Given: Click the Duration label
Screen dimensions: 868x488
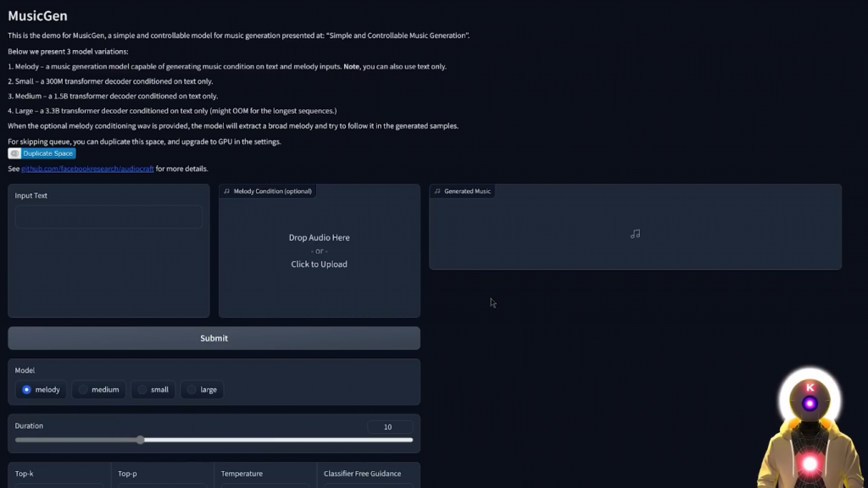Looking at the screenshot, I should [x=29, y=425].
